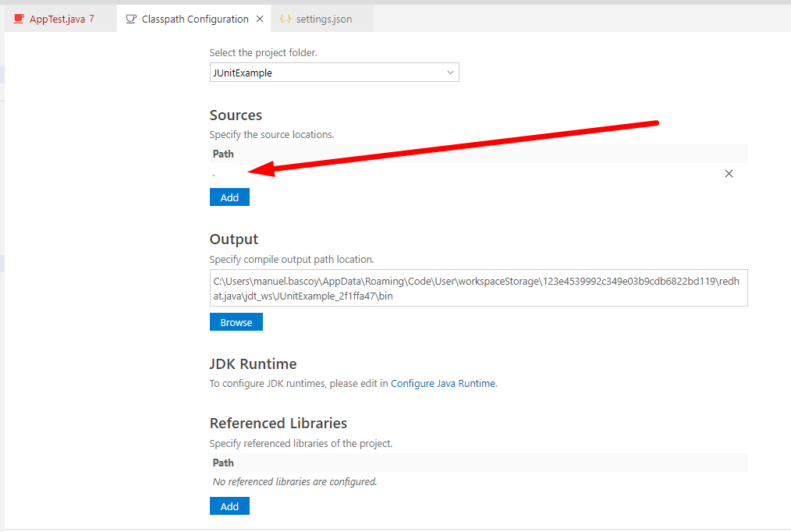Click the problem count 7 on AppTest.java tab
The width and height of the screenshot is (791, 532).
91,19
